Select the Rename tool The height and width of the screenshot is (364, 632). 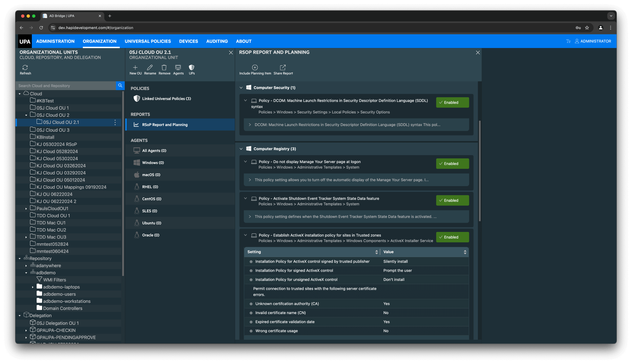click(150, 69)
